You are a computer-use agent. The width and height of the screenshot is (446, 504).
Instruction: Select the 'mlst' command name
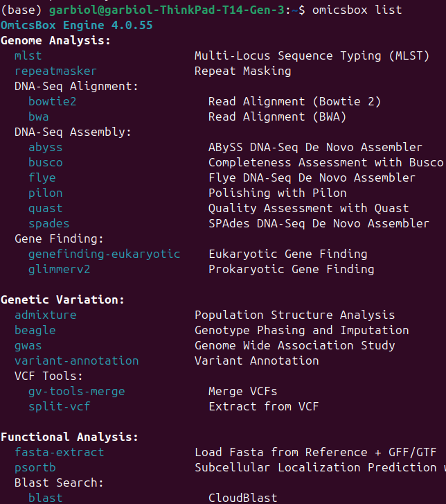click(x=28, y=56)
